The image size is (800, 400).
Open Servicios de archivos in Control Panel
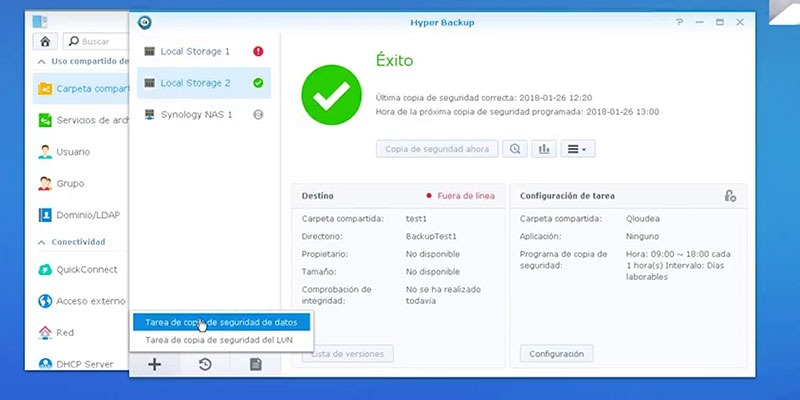click(81, 120)
